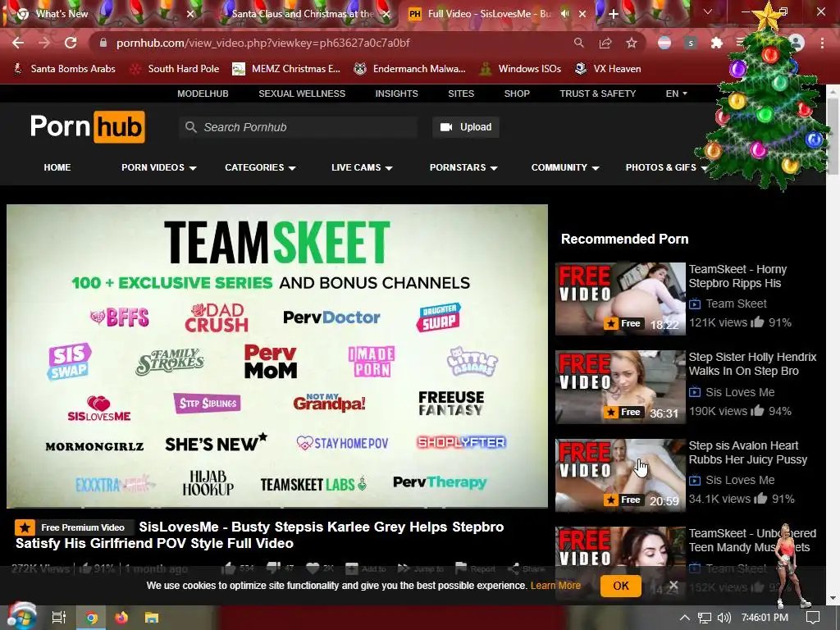
Task: Click the browser forward arrow
Action: click(x=44, y=43)
